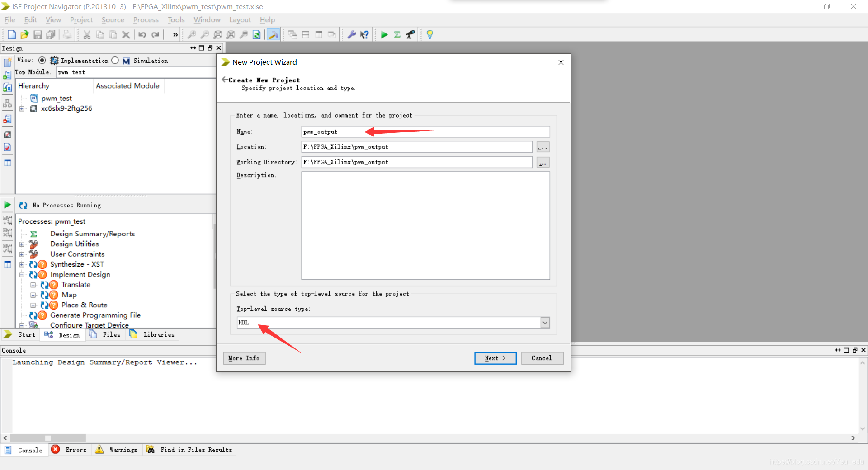Click the green Run process arrow beside processes
The width and height of the screenshot is (868, 470).
click(7, 205)
